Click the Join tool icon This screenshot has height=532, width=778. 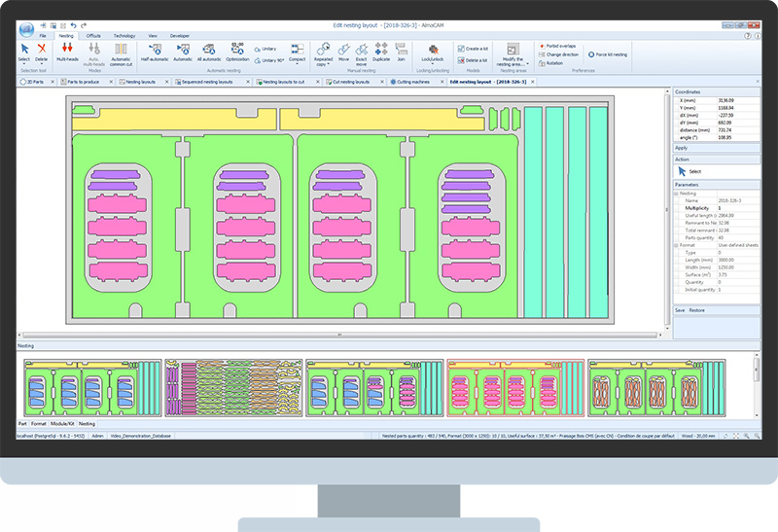403,51
